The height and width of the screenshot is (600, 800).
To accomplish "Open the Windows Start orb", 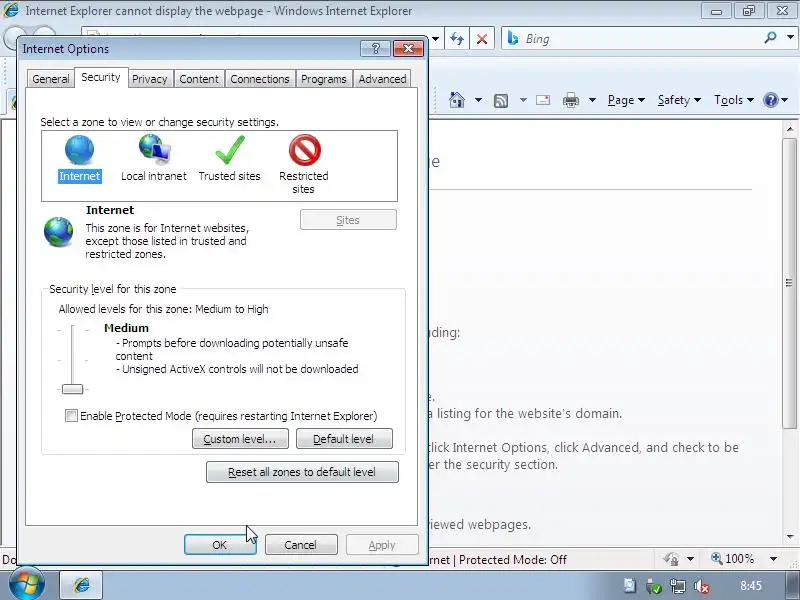I will pyautogui.click(x=26, y=584).
